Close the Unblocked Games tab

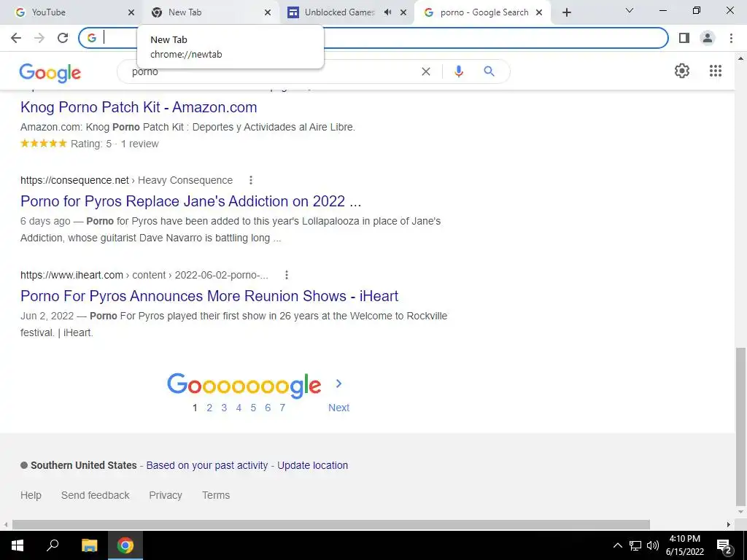pos(403,12)
